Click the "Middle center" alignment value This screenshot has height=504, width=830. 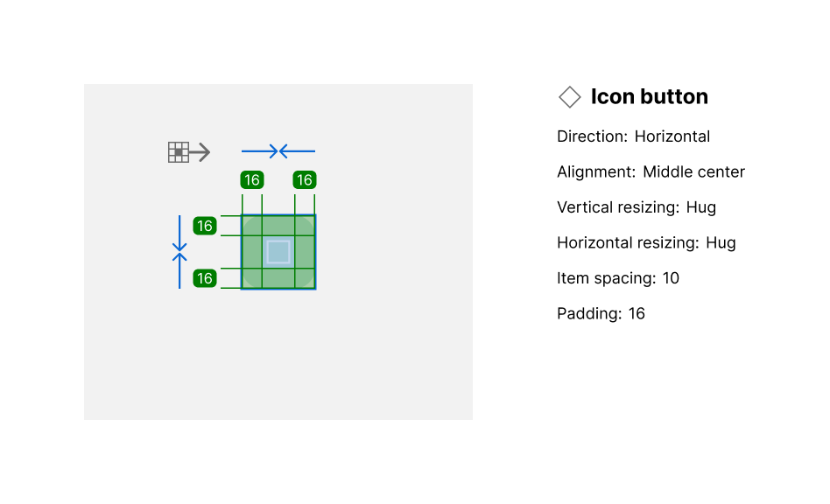tap(693, 171)
